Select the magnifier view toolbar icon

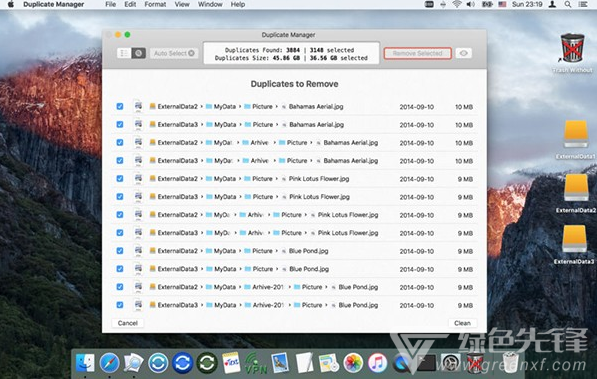pyautogui.click(x=139, y=53)
